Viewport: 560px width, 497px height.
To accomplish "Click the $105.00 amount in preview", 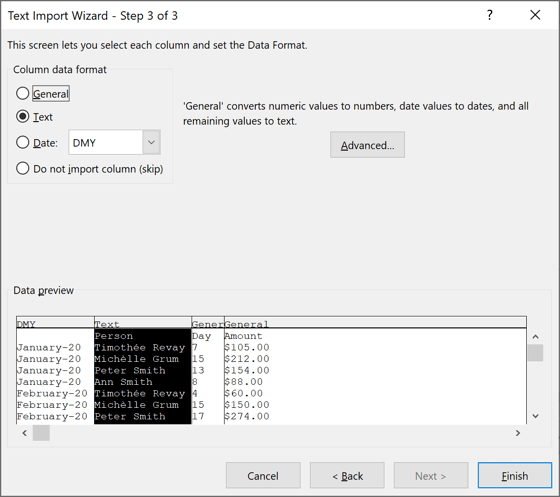I will [247, 347].
